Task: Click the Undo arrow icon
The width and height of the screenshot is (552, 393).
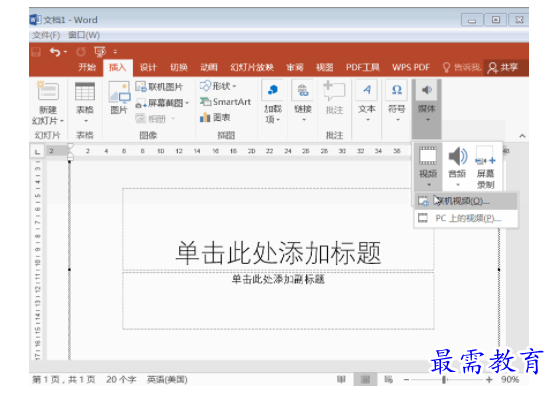Action: pyautogui.click(x=55, y=52)
